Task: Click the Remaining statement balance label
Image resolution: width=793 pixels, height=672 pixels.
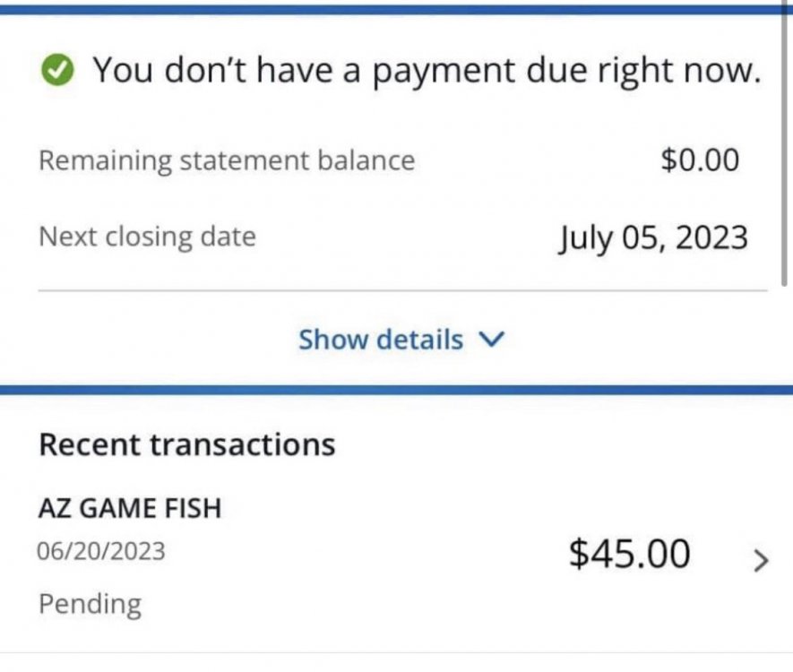Action: [x=227, y=161]
